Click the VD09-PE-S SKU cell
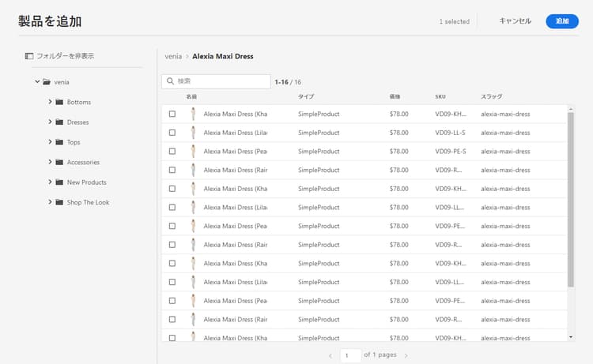The image size is (593, 364). (x=451, y=151)
